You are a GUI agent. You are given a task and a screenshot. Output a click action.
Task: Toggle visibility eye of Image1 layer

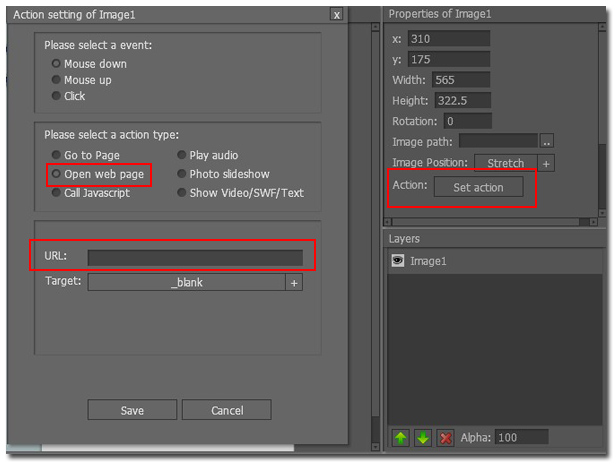[x=398, y=261]
